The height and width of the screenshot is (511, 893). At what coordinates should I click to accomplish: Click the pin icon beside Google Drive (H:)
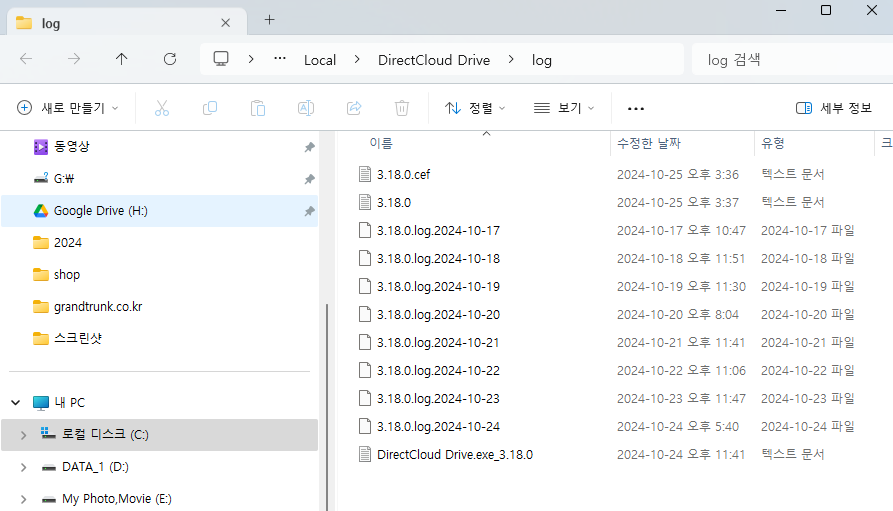(x=309, y=211)
